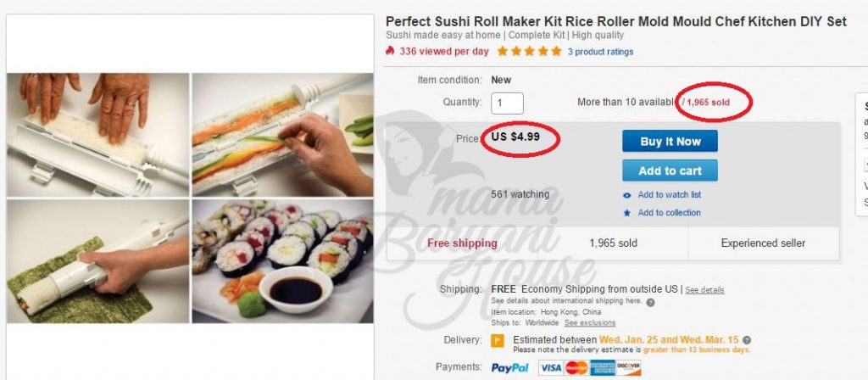
Task: Click the Add to cart button
Action: [x=670, y=170]
